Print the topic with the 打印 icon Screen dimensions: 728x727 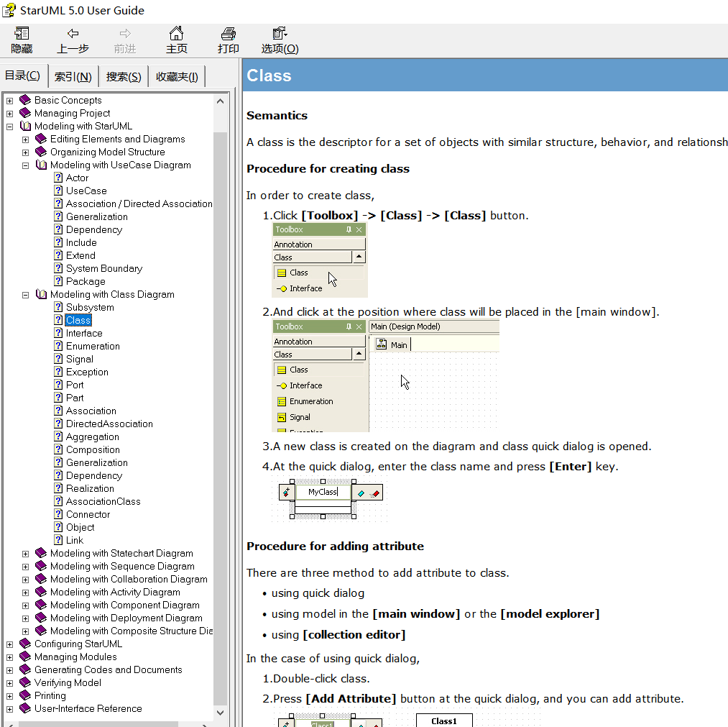click(228, 34)
